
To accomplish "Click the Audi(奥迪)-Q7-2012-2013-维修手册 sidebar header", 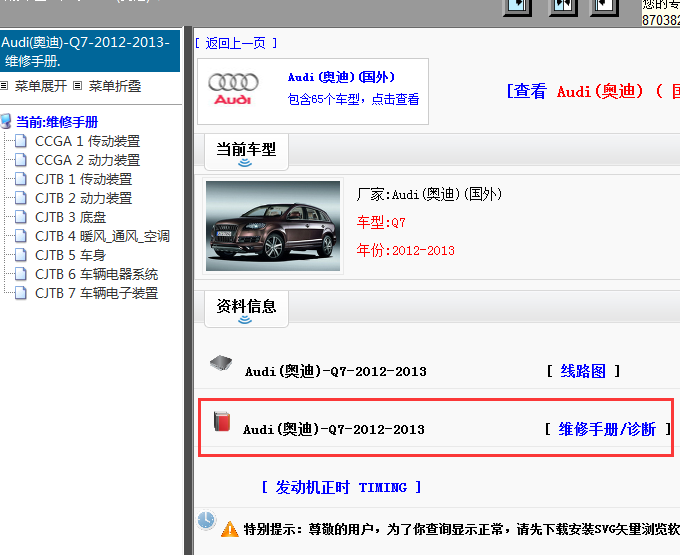I will 90,51.
